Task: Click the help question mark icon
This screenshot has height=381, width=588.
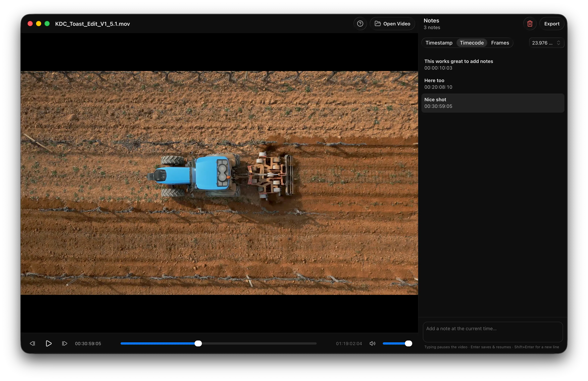Action: [x=360, y=24]
